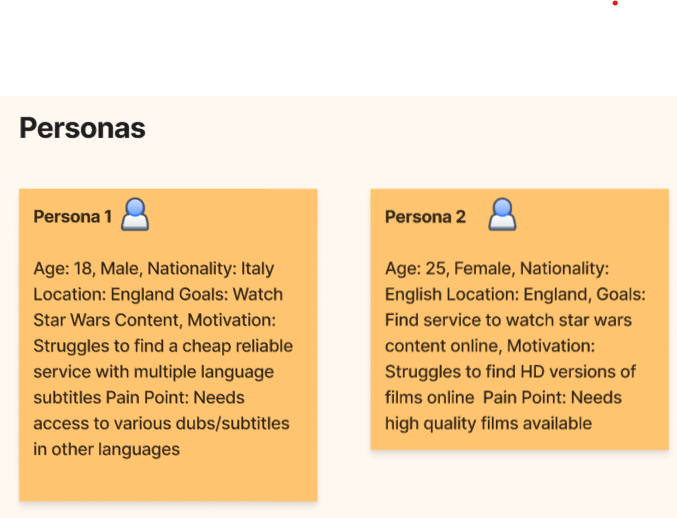The height and width of the screenshot is (518, 677).
Task: Click the Persona 2 user avatar icon
Action: click(503, 215)
